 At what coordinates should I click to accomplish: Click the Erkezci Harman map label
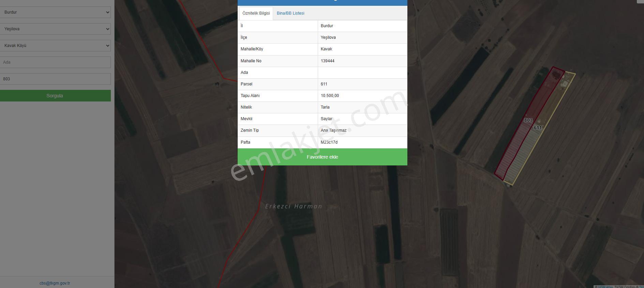[294, 206]
